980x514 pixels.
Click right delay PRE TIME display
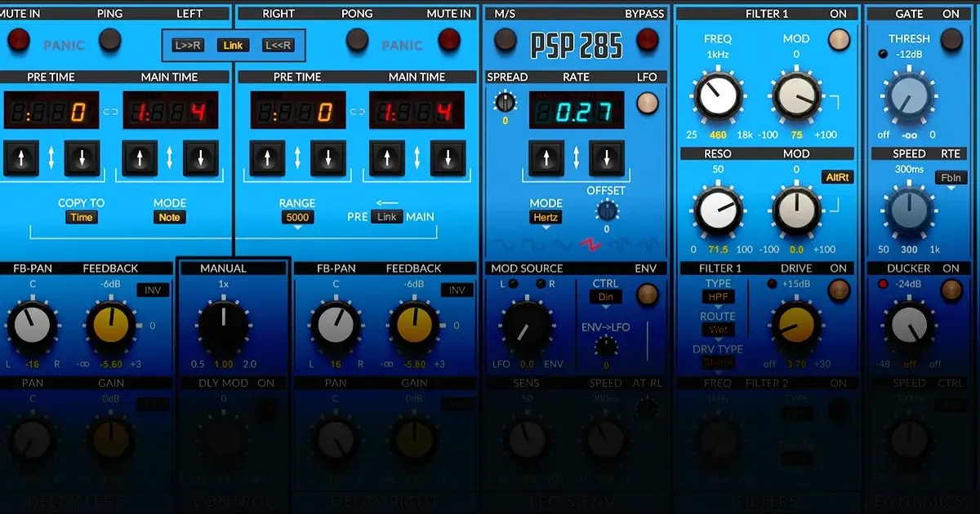coord(297,110)
